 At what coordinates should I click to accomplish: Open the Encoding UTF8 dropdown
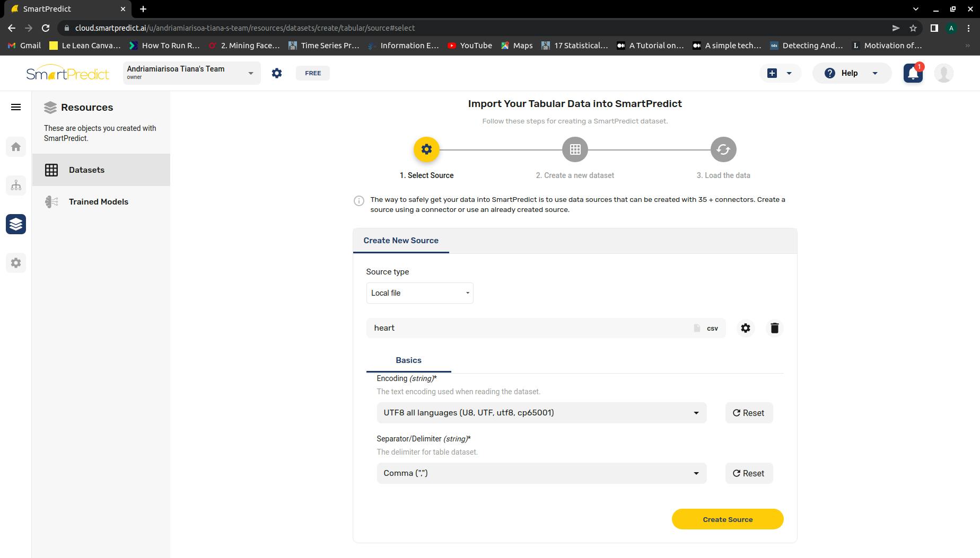[541, 413]
